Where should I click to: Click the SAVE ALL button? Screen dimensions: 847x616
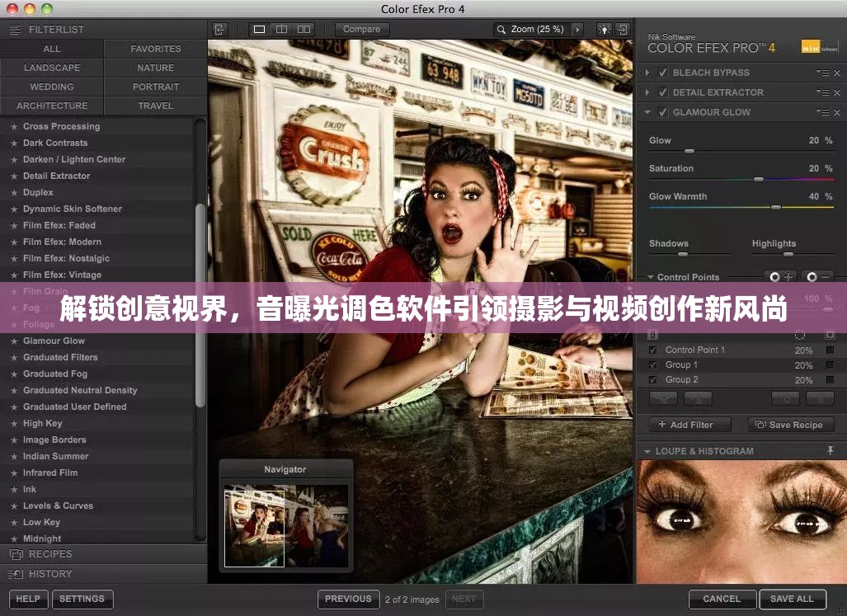792,599
